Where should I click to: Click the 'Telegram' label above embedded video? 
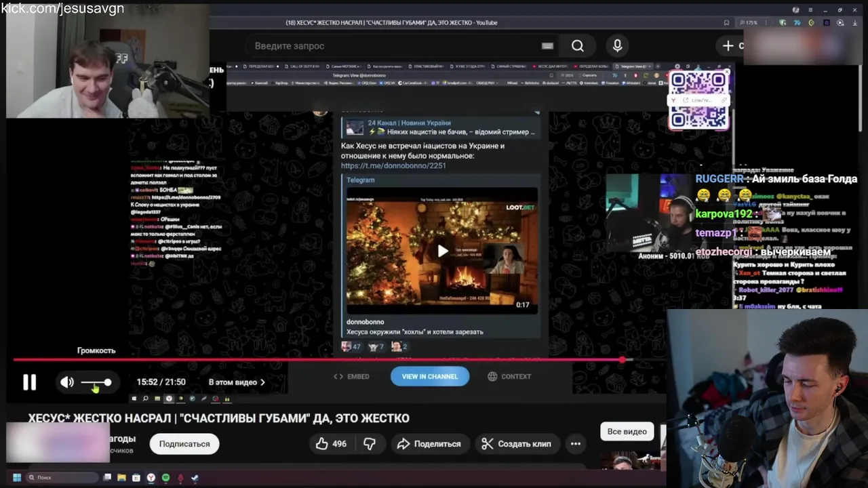(x=360, y=180)
